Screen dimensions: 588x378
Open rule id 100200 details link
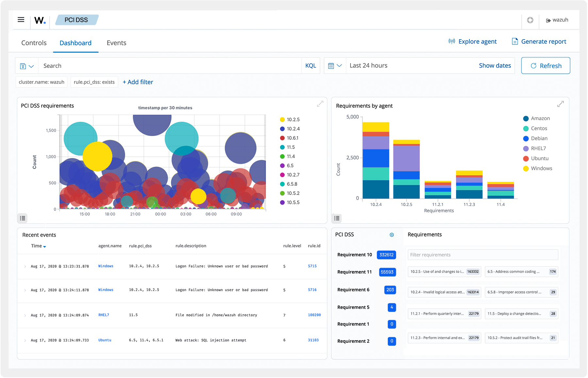coord(314,315)
